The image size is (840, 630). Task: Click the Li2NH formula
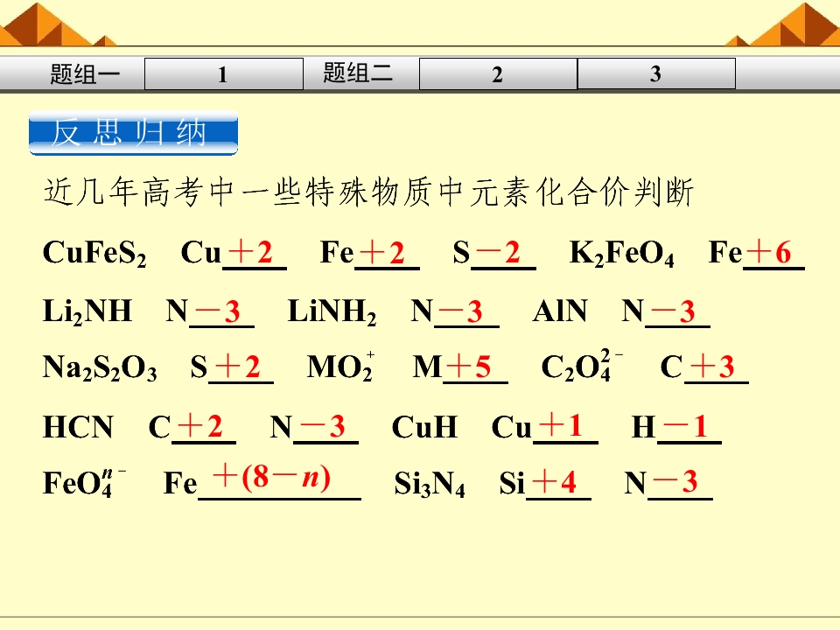(x=87, y=311)
